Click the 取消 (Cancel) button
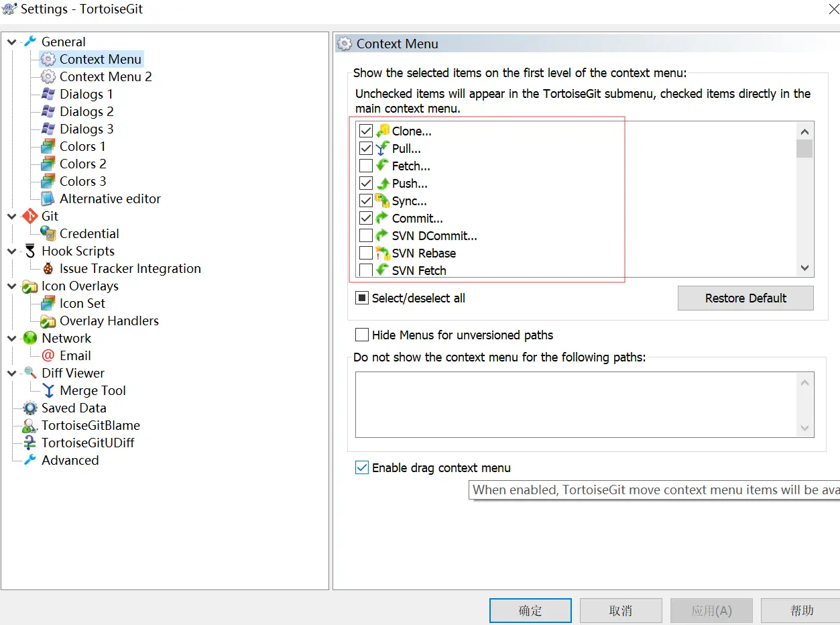Screen dimensions: 840x625 click(x=621, y=610)
